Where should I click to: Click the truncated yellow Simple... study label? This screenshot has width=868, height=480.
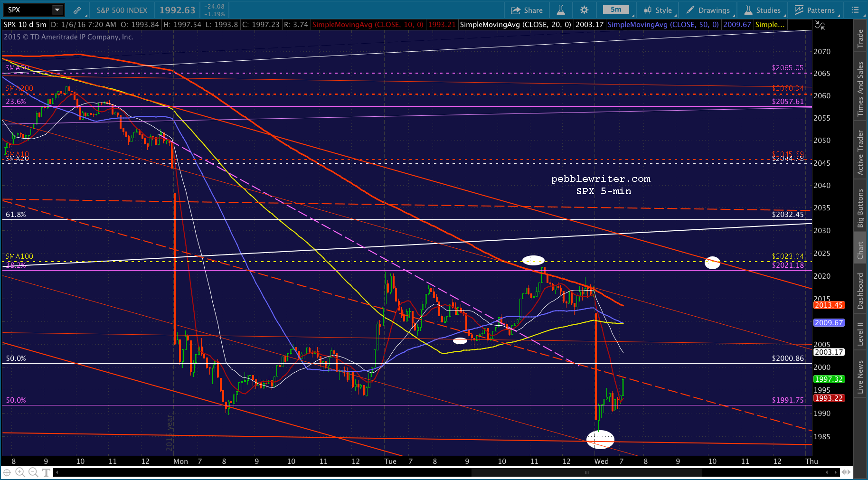click(770, 25)
